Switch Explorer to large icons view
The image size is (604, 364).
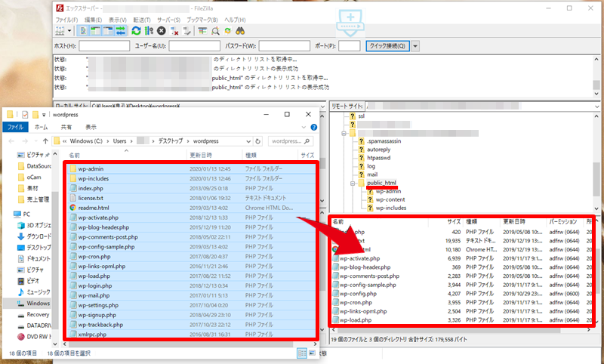(x=313, y=353)
